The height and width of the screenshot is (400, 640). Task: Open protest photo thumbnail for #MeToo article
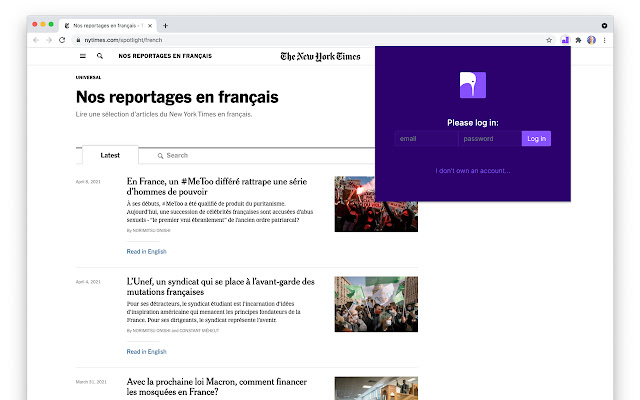[376, 204]
